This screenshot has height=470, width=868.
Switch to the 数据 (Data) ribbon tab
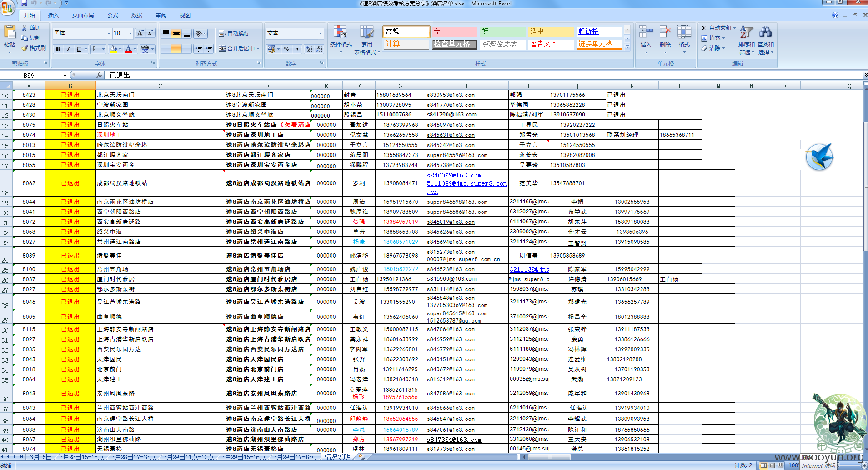(137, 15)
